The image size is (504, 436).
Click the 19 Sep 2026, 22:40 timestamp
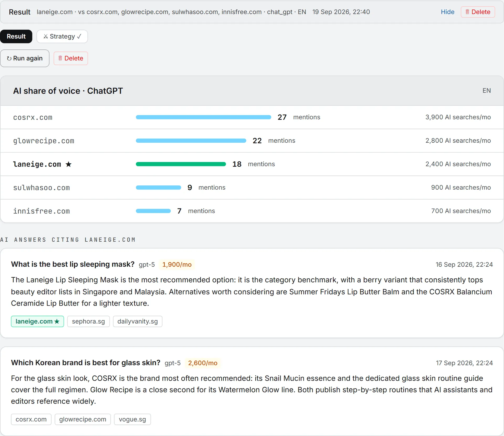pyautogui.click(x=341, y=12)
